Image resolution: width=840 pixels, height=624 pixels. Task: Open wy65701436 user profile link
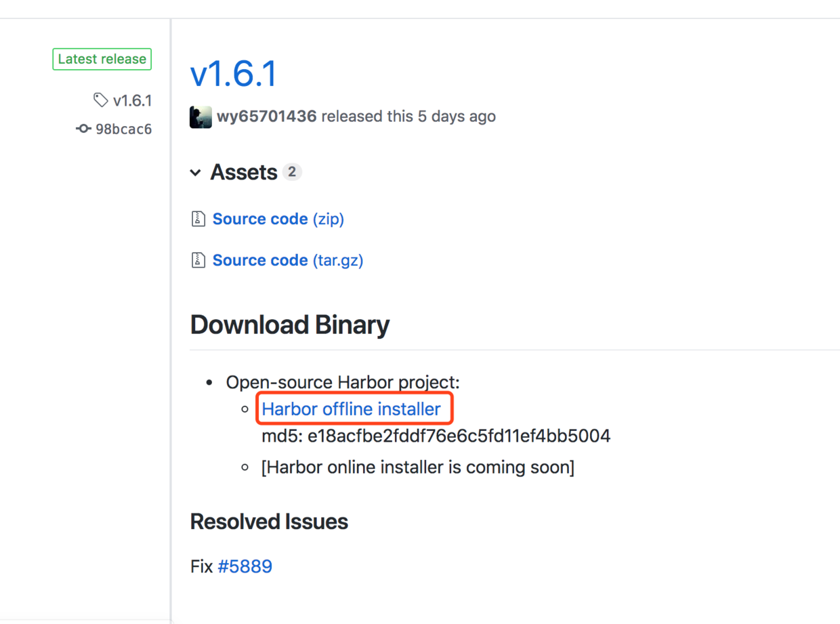267,117
